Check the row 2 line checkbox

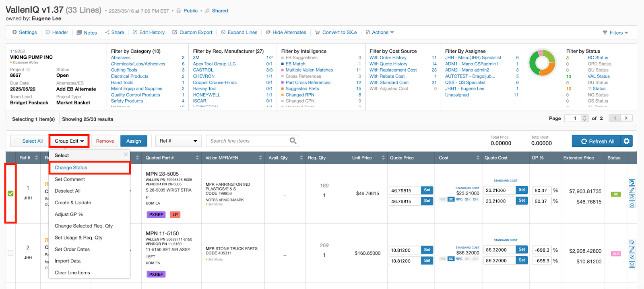pos(10,253)
